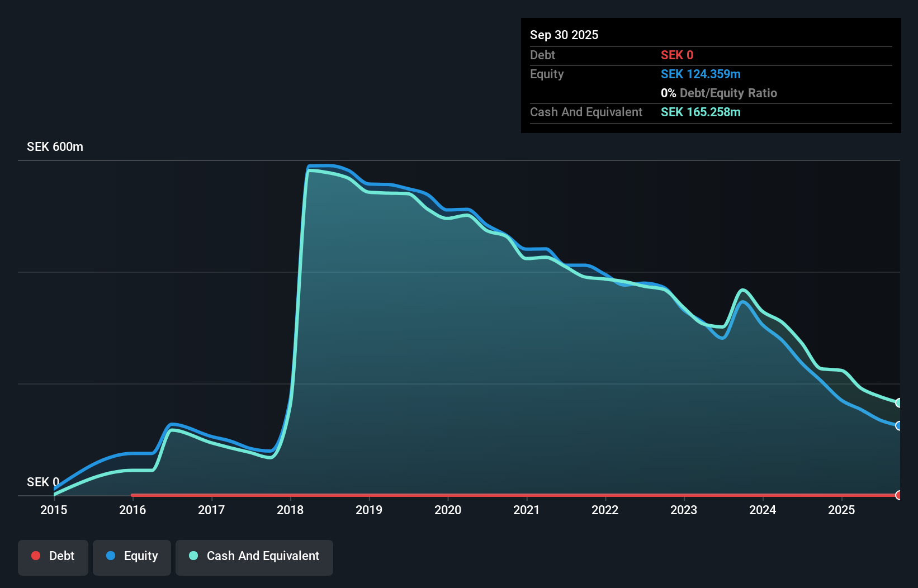918x588 pixels.
Task: Click the Equity SEK 124.359m link
Action: (x=701, y=74)
